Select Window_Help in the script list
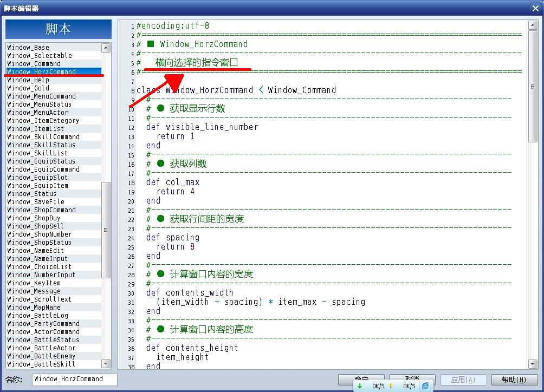Image resolution: width=544 pixels, height=392 pixels. pos(54,80)
